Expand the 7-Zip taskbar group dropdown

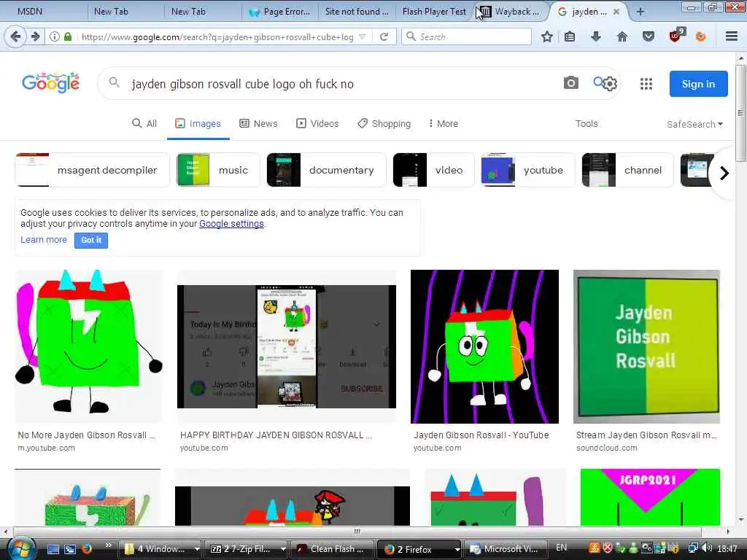point(282,549)
